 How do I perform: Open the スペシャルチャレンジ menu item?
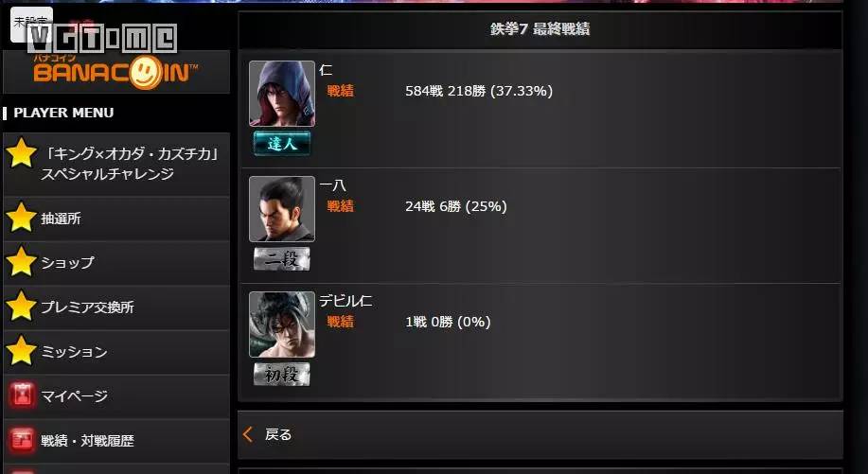(116, 165)
